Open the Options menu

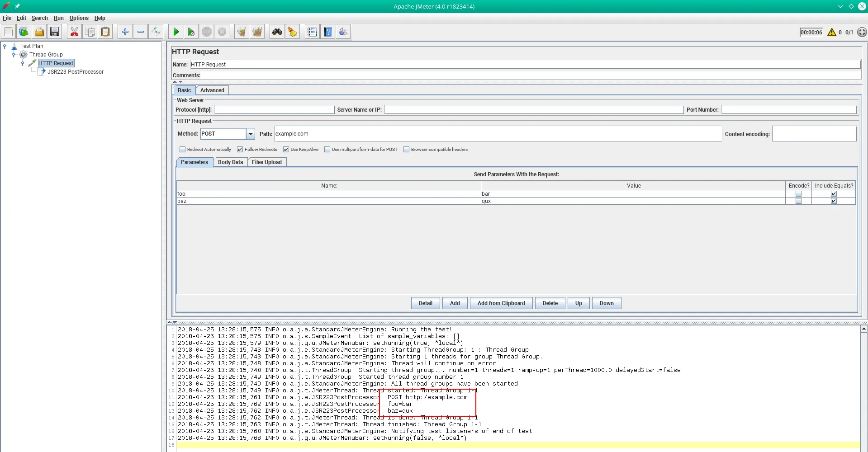[79, 18]
